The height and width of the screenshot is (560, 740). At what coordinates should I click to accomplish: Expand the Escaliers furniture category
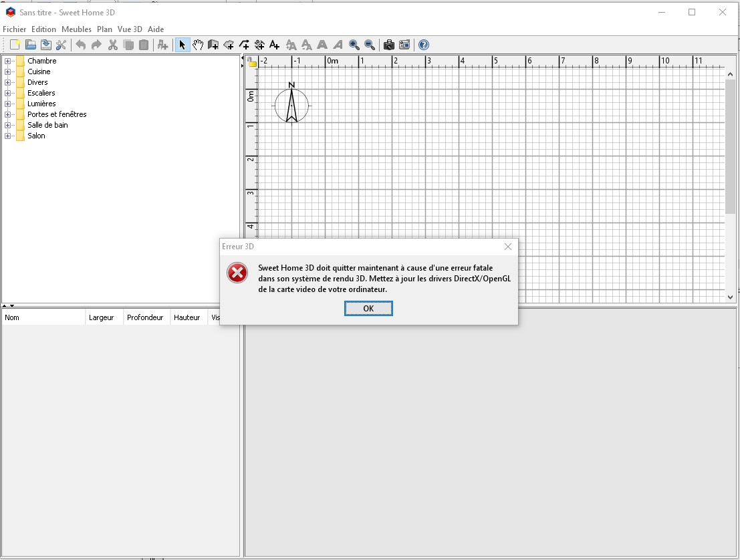tap(7, 93)
